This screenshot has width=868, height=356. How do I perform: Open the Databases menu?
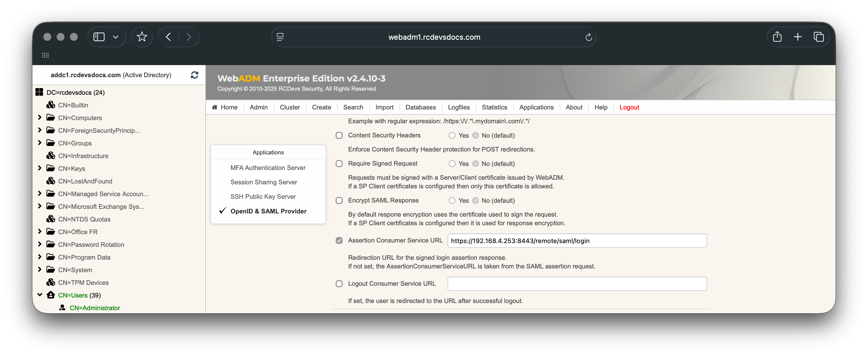(420, 107)
